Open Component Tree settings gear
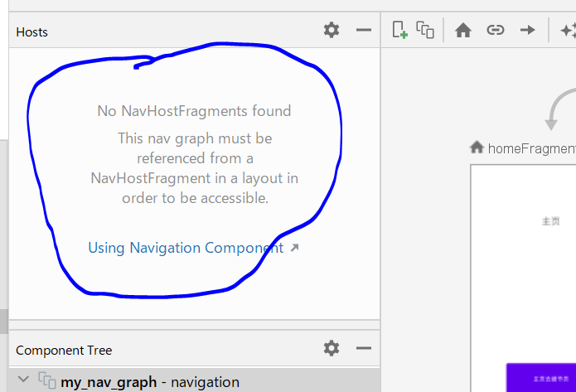This screenshot has height=392, width=576. (x=332, y=348)
